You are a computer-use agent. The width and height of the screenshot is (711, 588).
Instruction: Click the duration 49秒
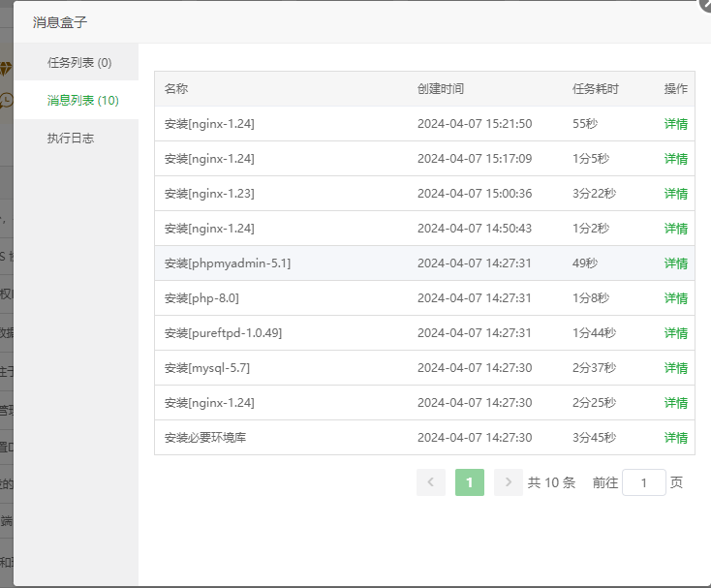click(x=585, y=263)
